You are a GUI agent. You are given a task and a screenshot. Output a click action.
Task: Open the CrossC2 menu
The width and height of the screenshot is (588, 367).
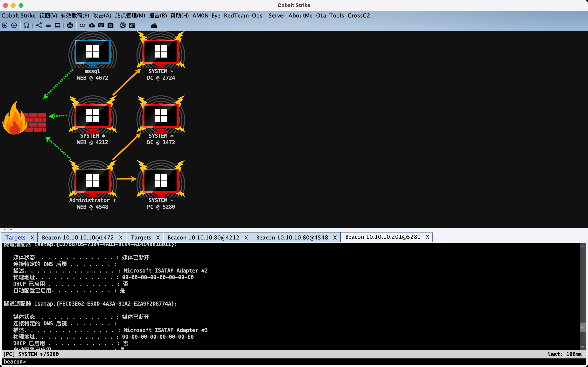click(358, 16)
